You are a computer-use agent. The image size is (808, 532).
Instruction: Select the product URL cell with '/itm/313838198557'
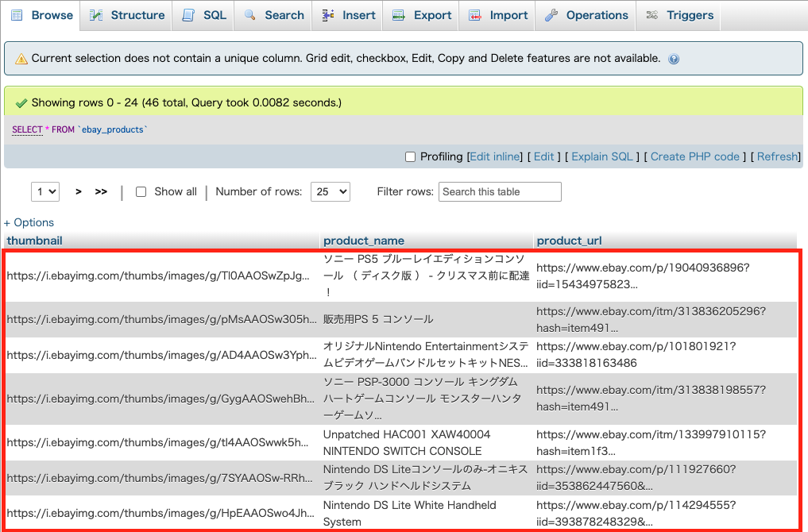(665, 399)
